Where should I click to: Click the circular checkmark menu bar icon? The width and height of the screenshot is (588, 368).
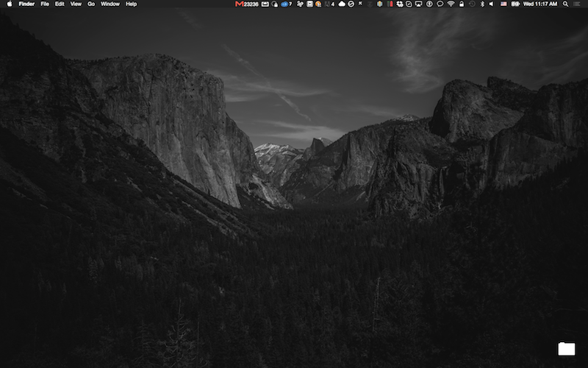coord(351,4)
